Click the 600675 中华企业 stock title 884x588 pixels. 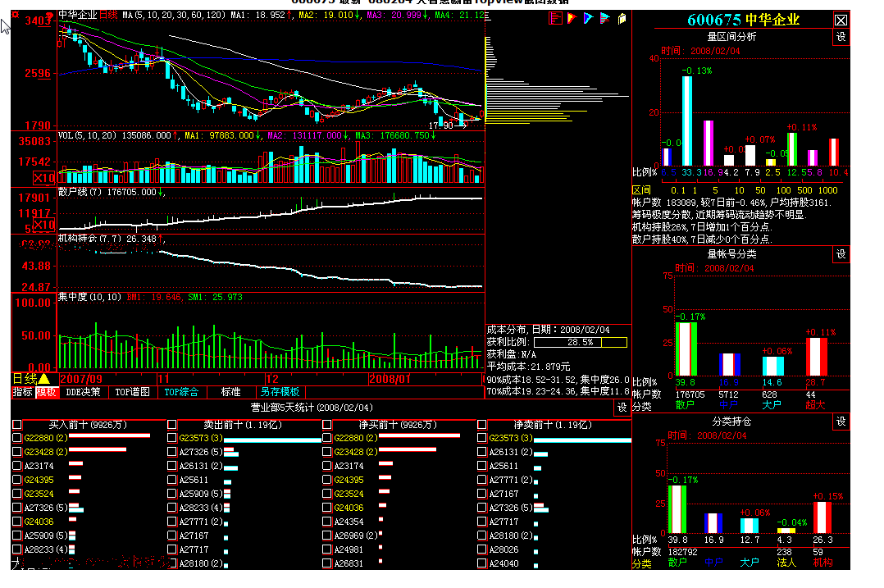tap(743, 20)
